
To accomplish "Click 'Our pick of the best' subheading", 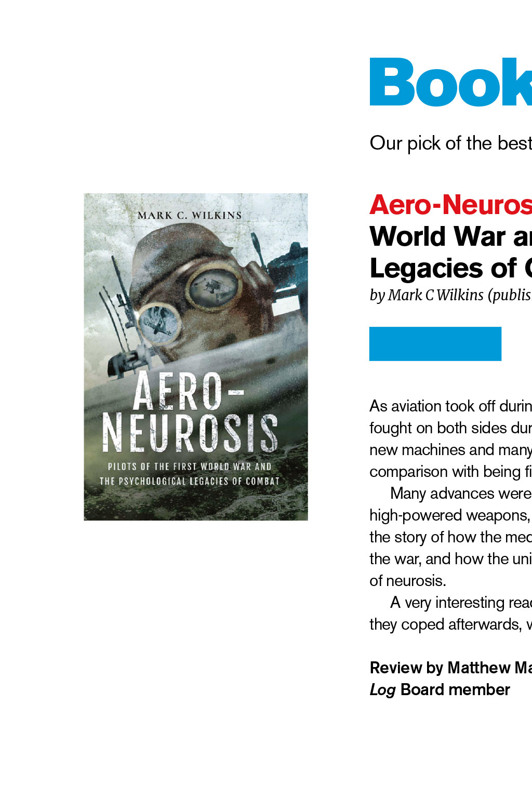I will (450, 143).
